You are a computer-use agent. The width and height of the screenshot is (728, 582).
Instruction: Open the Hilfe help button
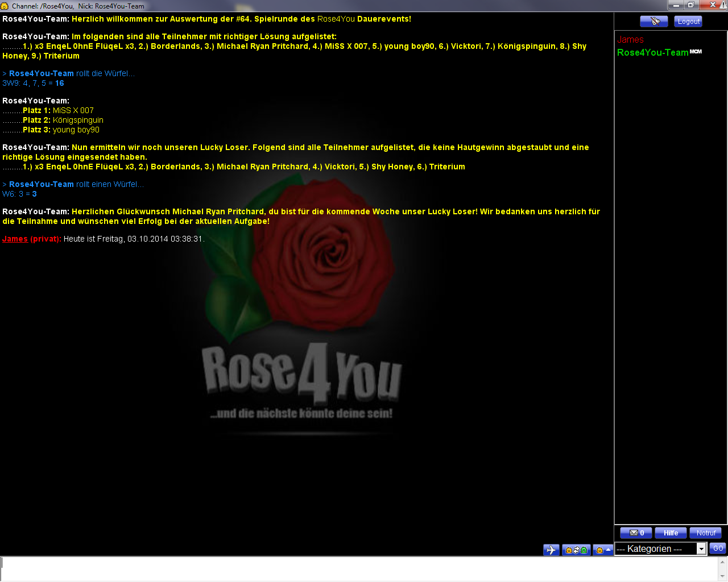[671, 533]
